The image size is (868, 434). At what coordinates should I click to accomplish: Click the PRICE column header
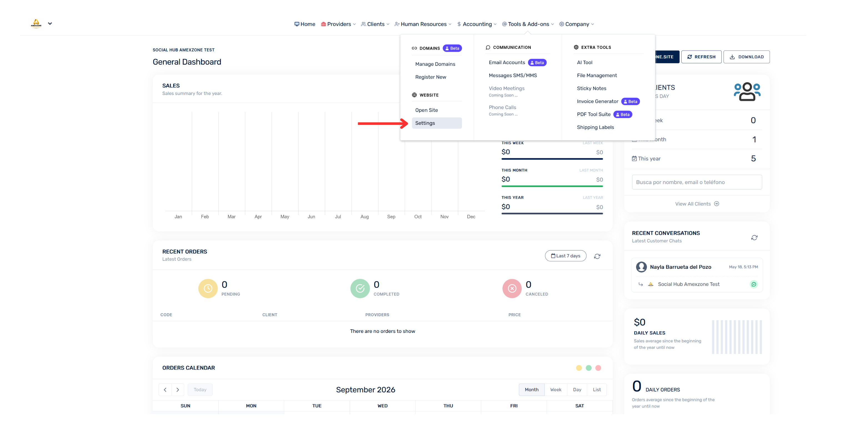coord(514,315)
